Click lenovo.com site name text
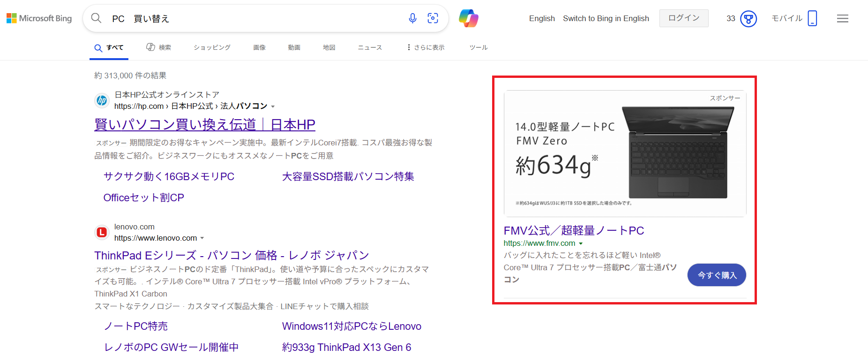 135,227
